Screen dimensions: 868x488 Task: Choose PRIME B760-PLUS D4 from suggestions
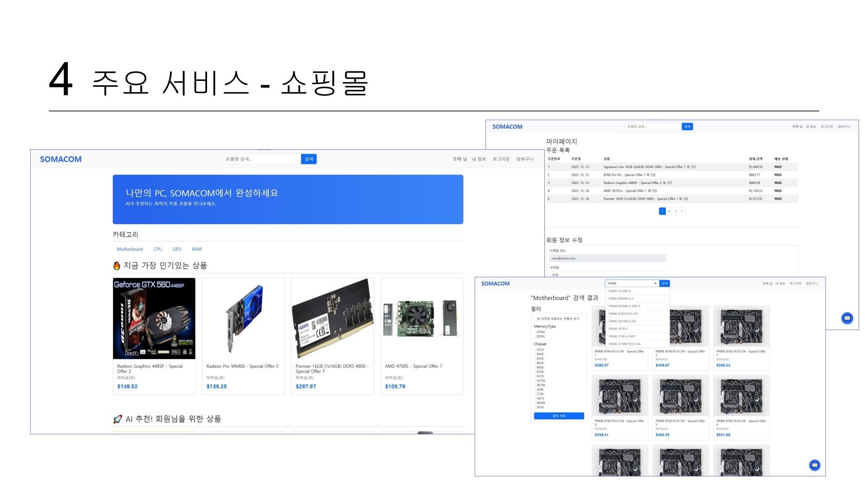click(x=623, y=314)
